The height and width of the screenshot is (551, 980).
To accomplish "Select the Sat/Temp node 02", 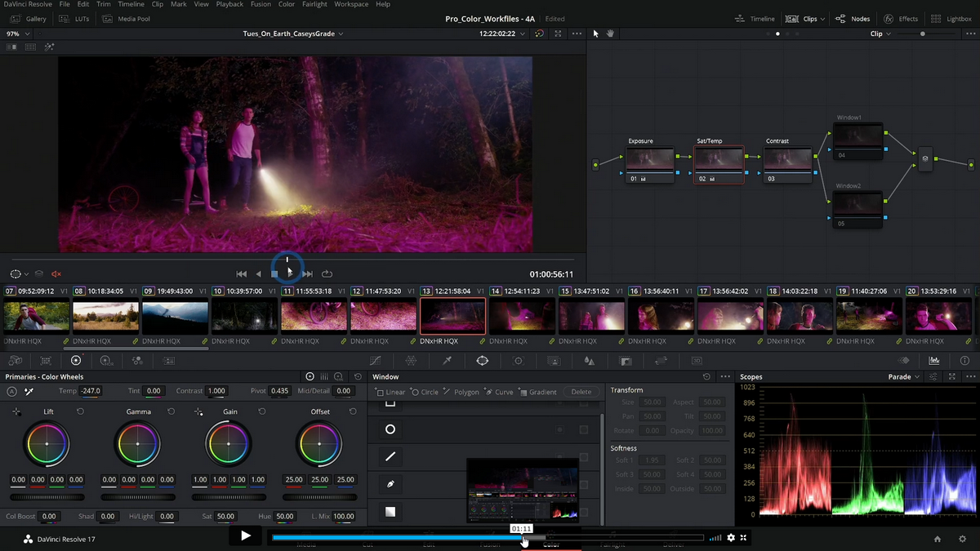I will click(719, 165).
